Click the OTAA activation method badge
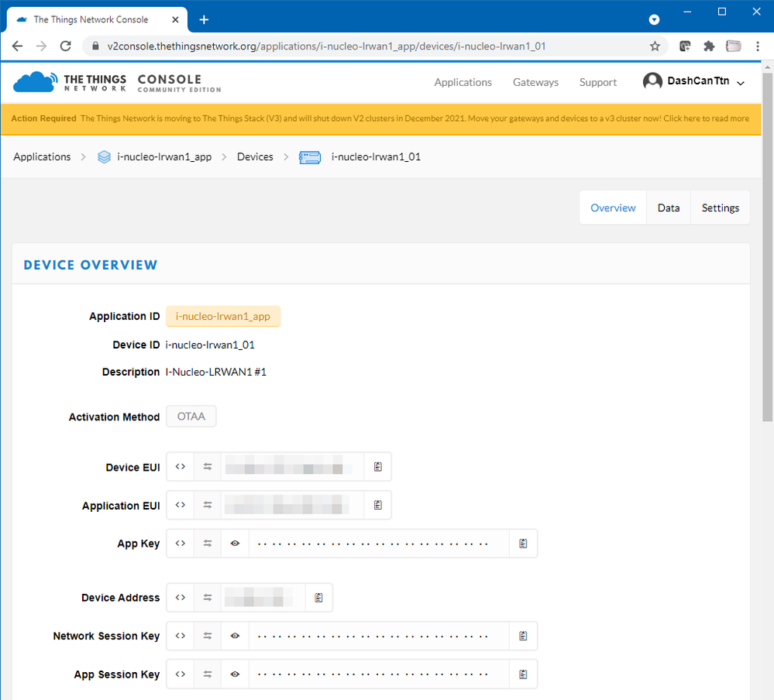774x700 pixels. tap(191, 417)
